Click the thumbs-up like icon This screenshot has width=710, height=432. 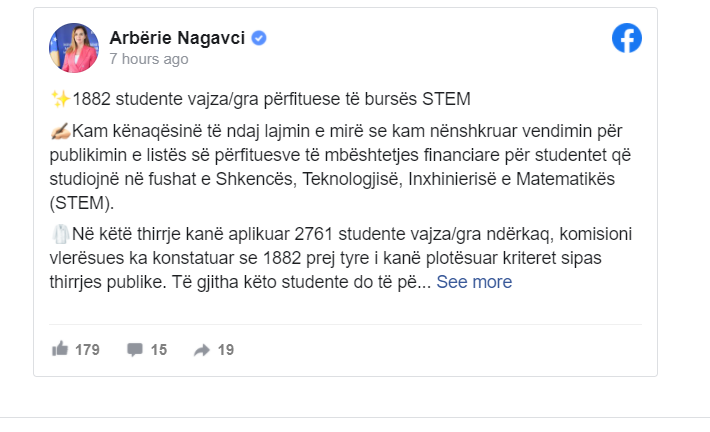(60, 349)
